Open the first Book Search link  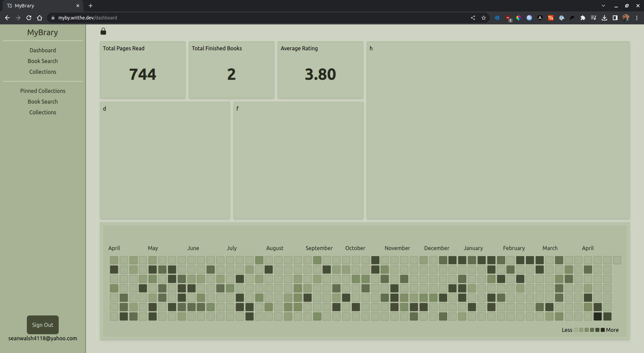point(43,61)
